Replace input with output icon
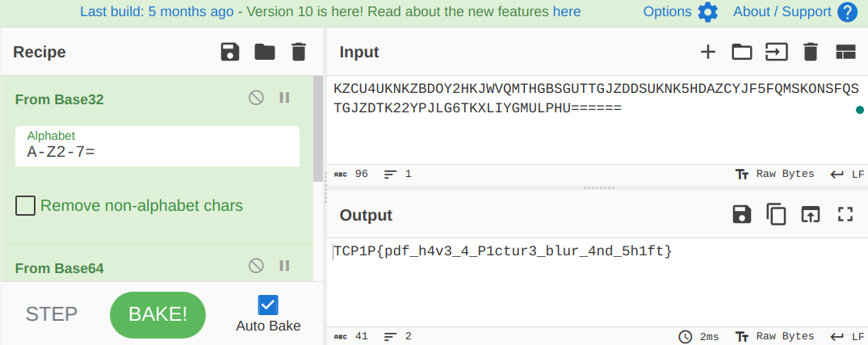This screenshot has width=868, height=345. (x=811, y=215)
